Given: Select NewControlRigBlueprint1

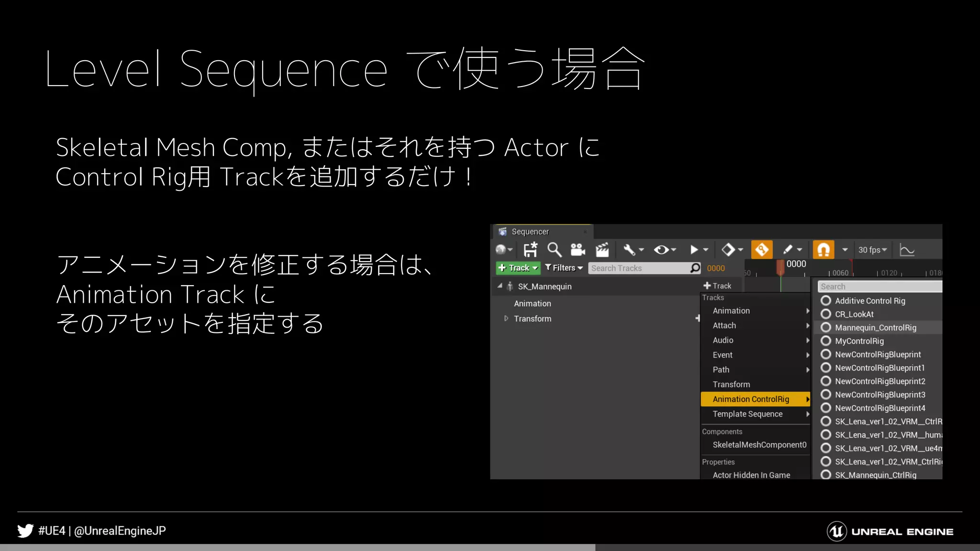Looking at the screenshot, I should [878, 368].
